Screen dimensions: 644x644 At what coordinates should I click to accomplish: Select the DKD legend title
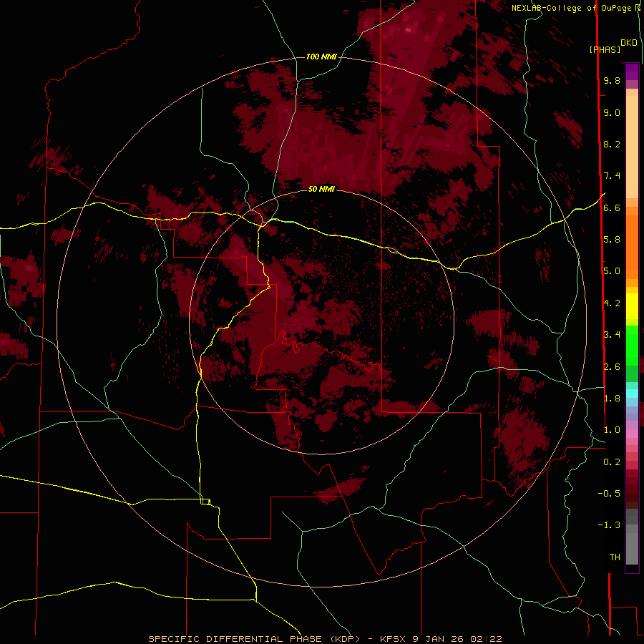point(629,42)
